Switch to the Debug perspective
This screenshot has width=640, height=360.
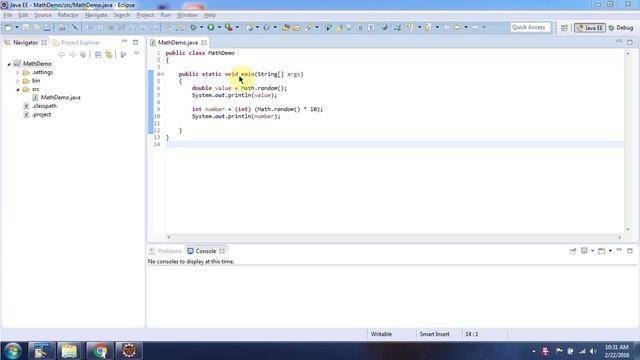coord(621,28)
